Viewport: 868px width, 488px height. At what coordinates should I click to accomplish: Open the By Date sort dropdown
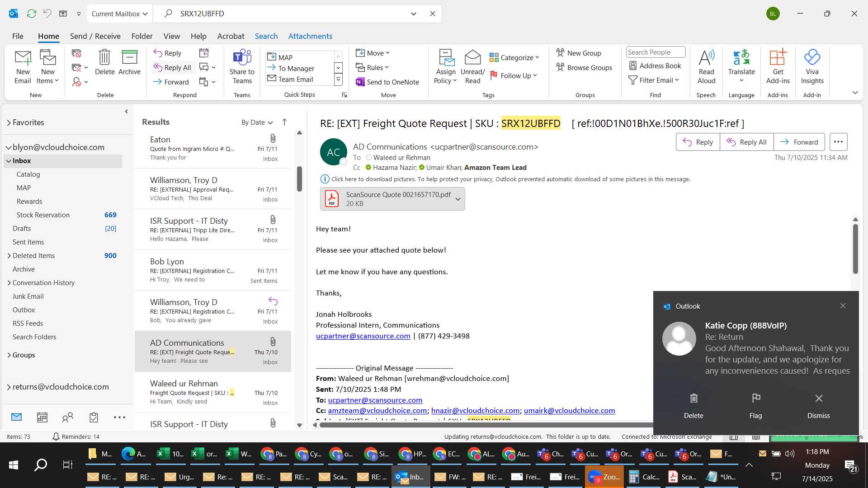point(257,122)
